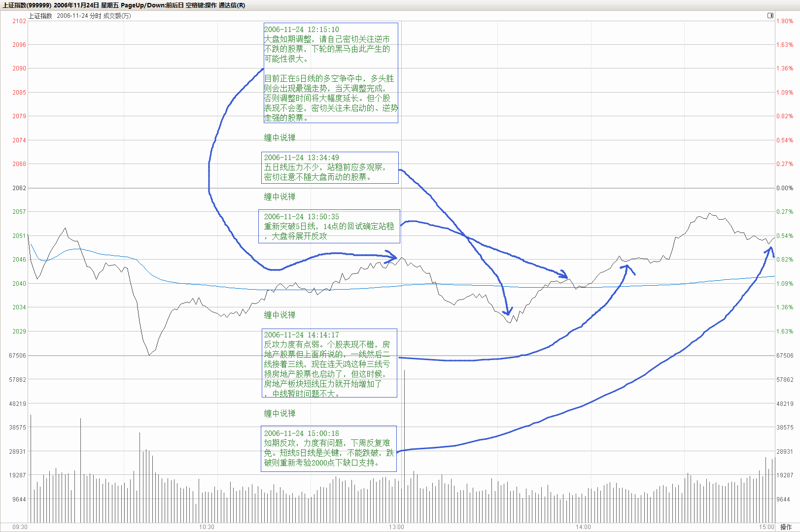Click the 09:30 time axis marker
Screen dimensions: 800x532
pos(20,527)
